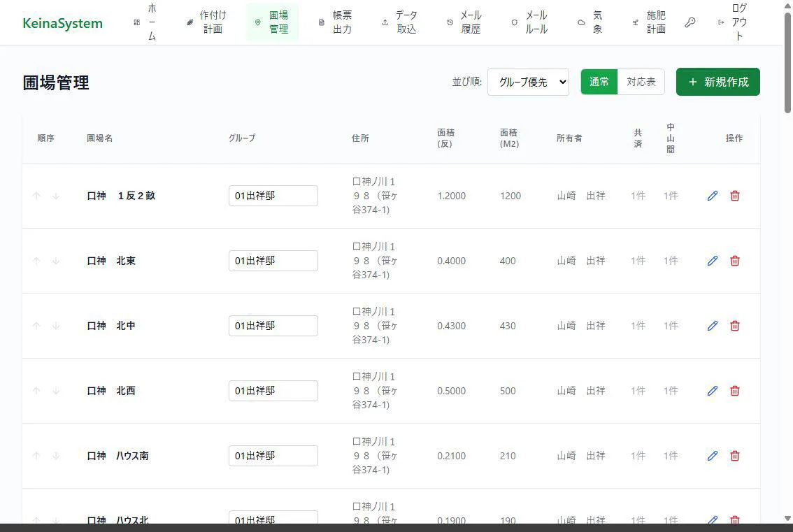This screenshot has height=532, width=793.
Task: Delete the 口神 ハウス南 row
Action: pos(734,456)
